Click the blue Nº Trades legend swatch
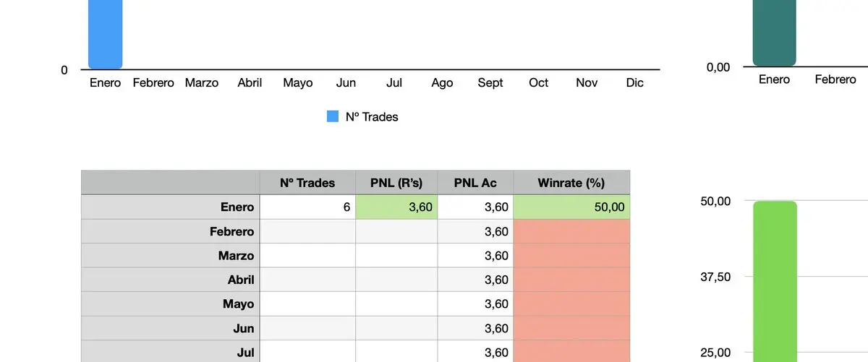 [333, 116]
